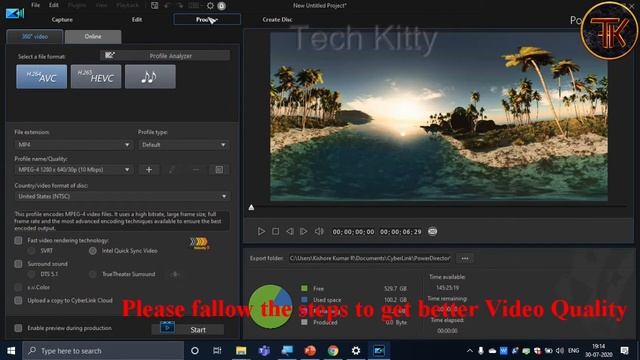
Task: Open the Windows Start menu
Action: pos(11,351)
